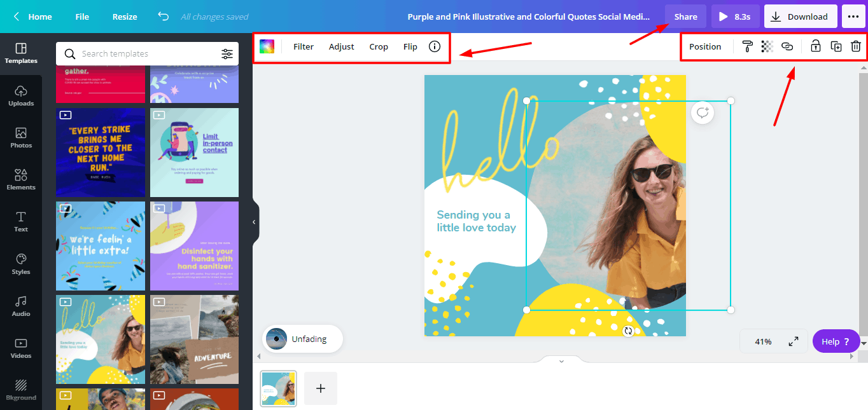Open the three-dots more options menu
Screen dimensions: 868x410
pos(853,17)
